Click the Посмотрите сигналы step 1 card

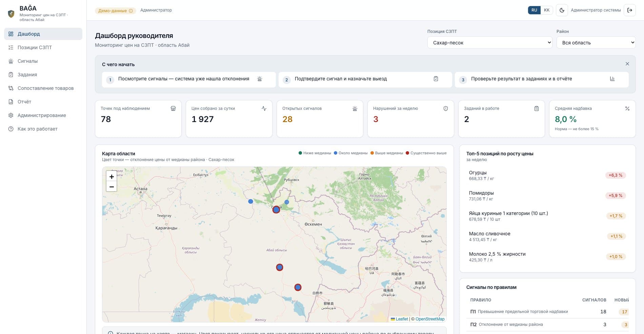(189, 79)
